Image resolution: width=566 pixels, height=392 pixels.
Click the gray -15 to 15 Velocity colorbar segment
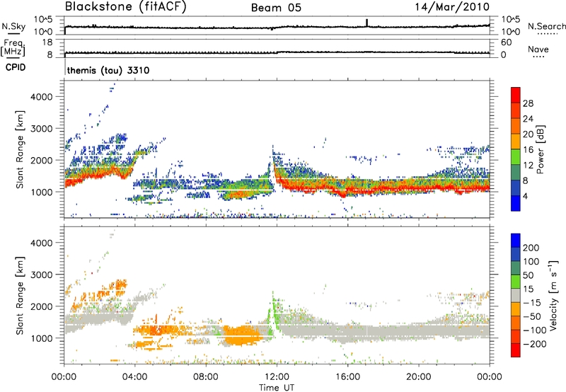pyautogui.click(x=516, y=295)
